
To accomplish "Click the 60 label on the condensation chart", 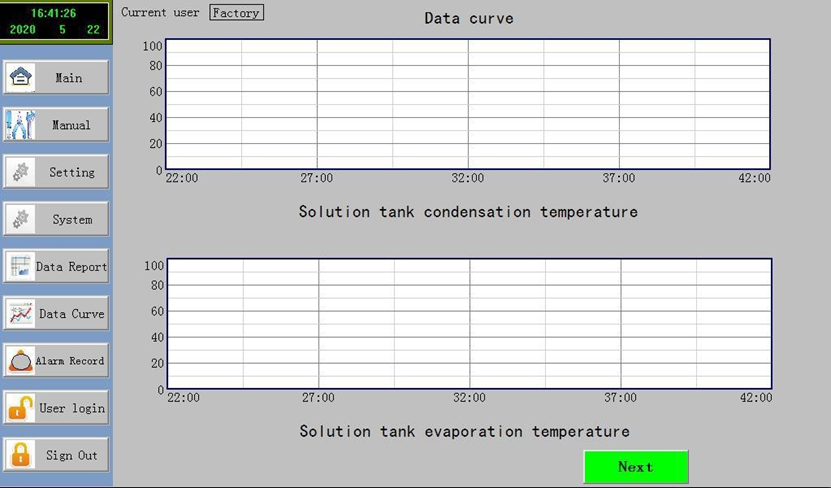I will pos(156,92).
